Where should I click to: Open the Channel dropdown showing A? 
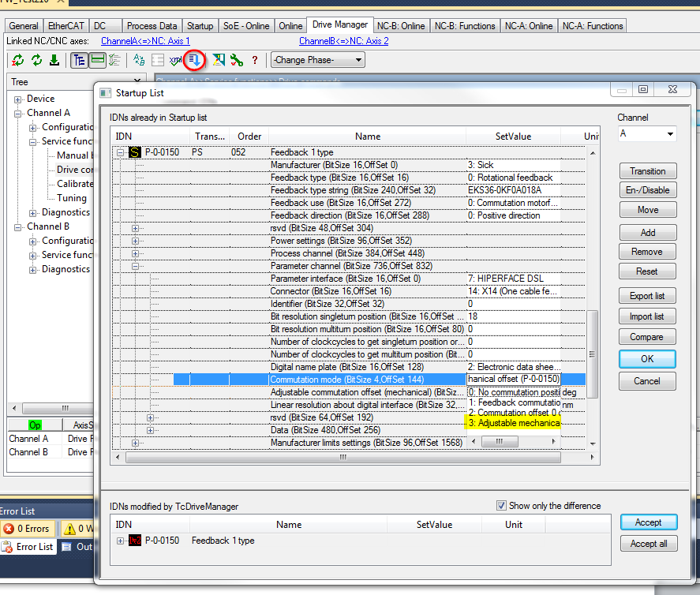pyautogui.click(x=647, y=133)
